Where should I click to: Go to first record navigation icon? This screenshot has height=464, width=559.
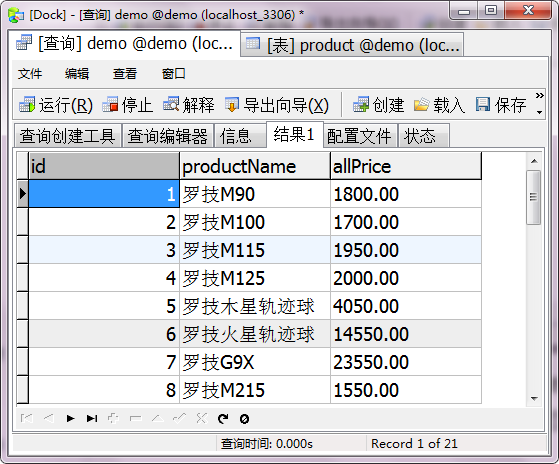pyautogui.click(x=27, y=418)
